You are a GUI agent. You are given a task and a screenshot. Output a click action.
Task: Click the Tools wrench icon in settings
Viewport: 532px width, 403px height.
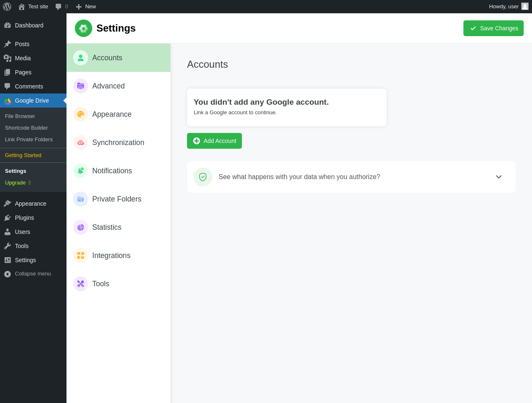click(x=81, y=284)
